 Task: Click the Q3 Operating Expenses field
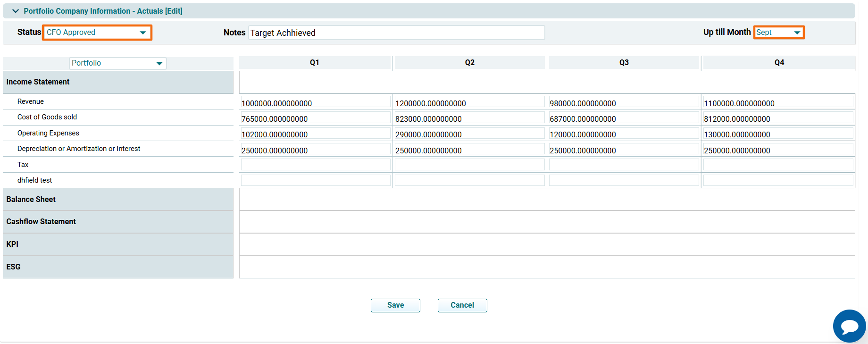624,134
